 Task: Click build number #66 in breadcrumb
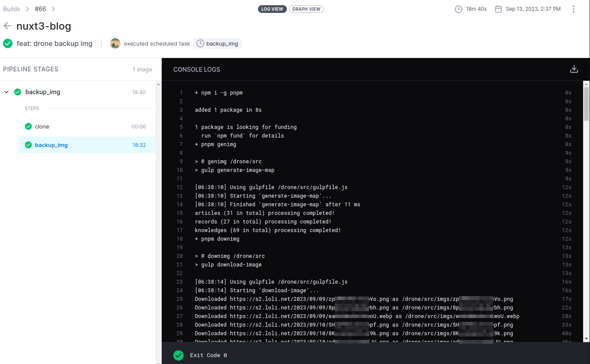(x=40, y=9)
